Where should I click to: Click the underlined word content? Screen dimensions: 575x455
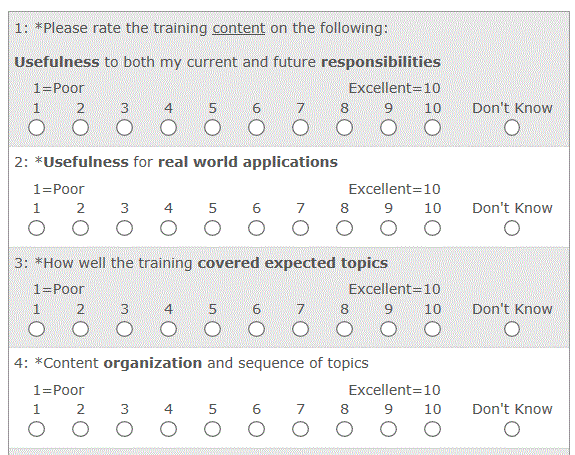[x=239, y=28]
